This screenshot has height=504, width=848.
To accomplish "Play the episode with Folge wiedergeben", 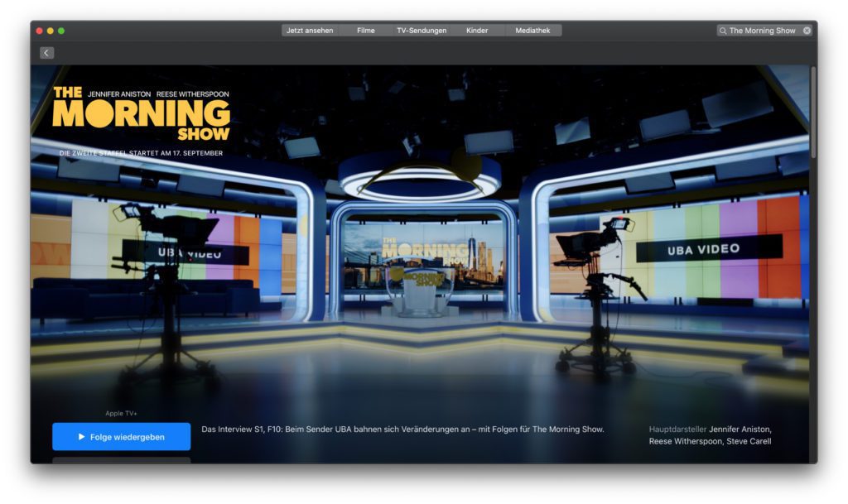I will (x=121, y=435).
